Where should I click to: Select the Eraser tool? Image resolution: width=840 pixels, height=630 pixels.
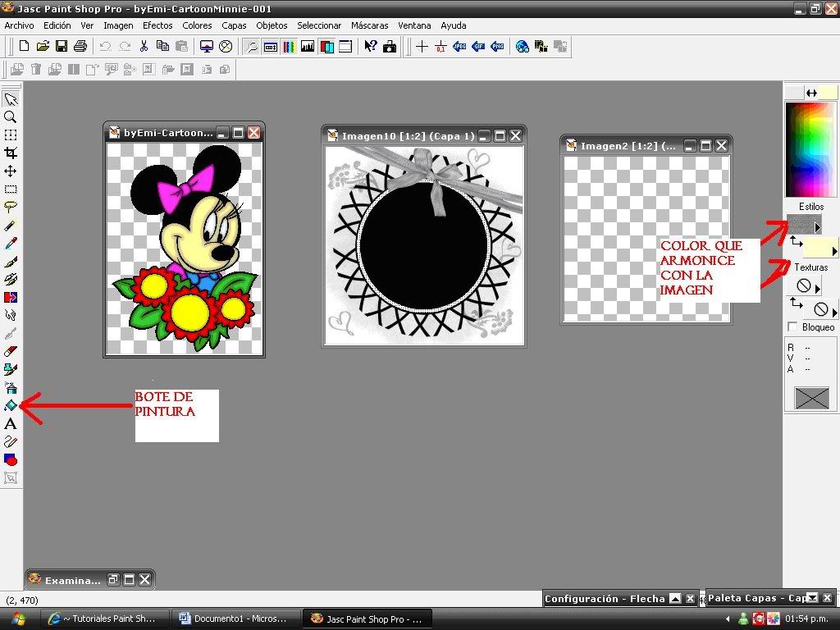(x=11, y=351)
